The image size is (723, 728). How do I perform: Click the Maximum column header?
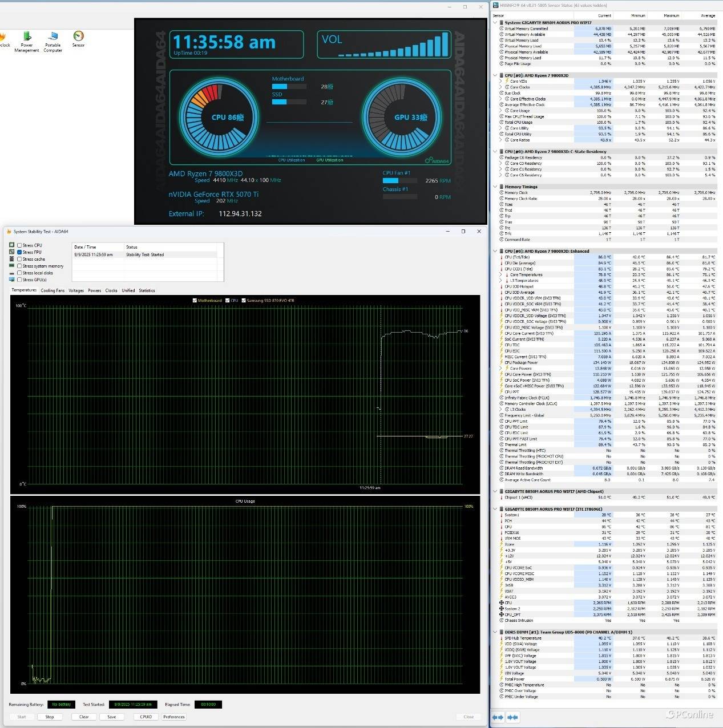(x=671, y=15)
